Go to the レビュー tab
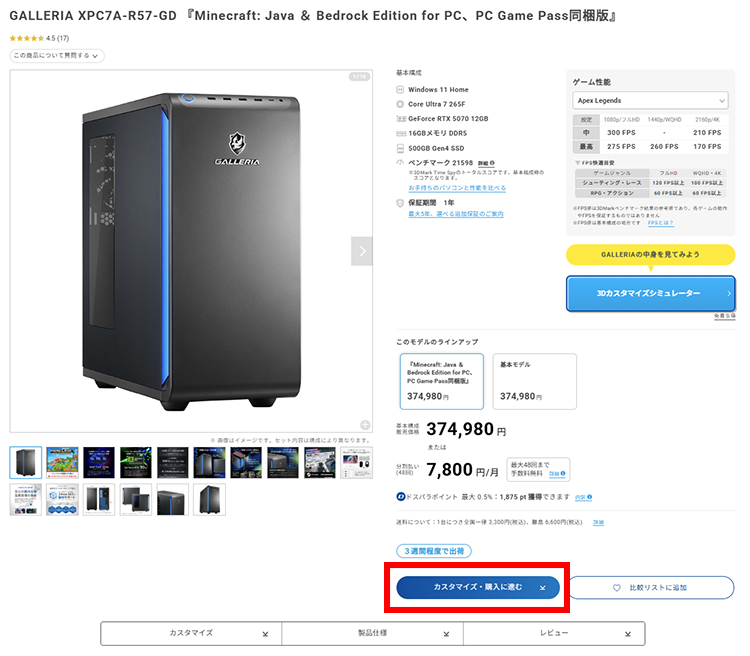 (554, 633)
